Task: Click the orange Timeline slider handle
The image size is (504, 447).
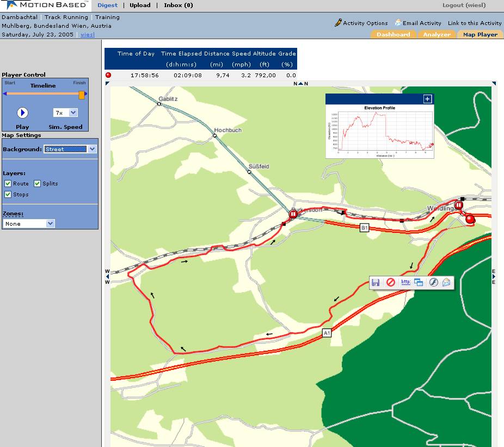Action: tap(82, 95)
